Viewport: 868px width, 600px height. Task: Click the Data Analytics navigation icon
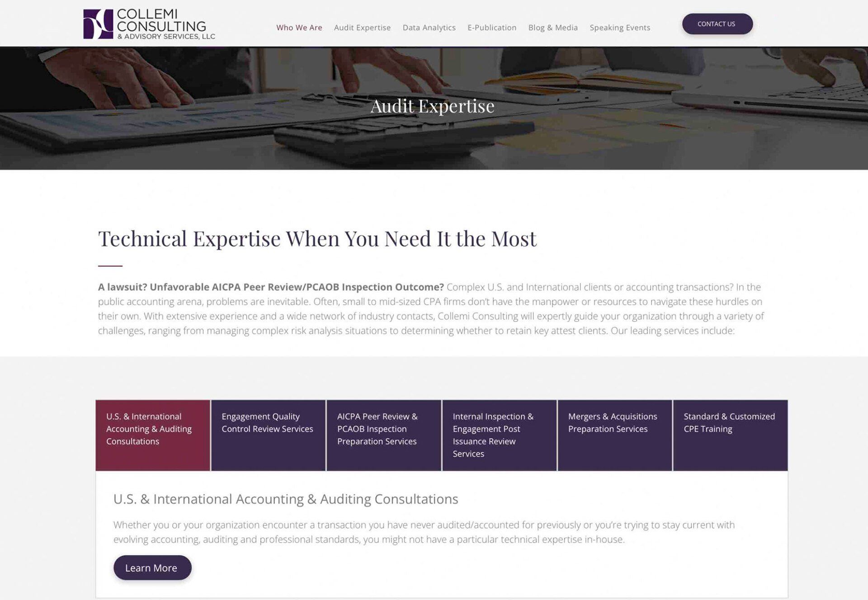(x=429, y=27)
